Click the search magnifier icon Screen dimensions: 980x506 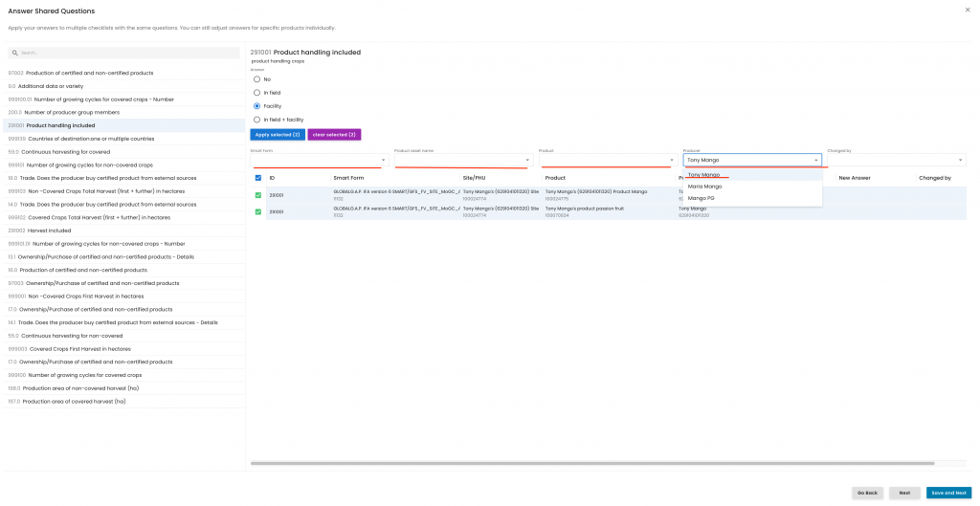tap(15, 54)
